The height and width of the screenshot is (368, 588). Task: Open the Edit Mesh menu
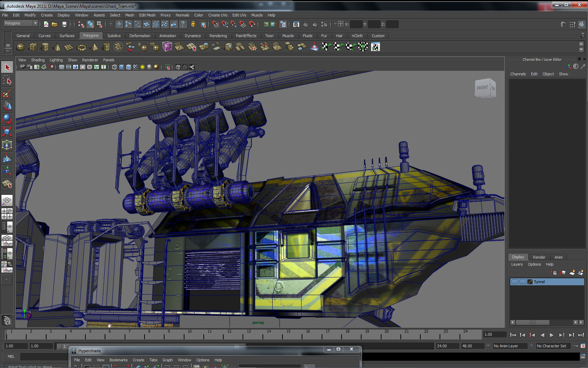pyautogui.click(x=147, y=15)
